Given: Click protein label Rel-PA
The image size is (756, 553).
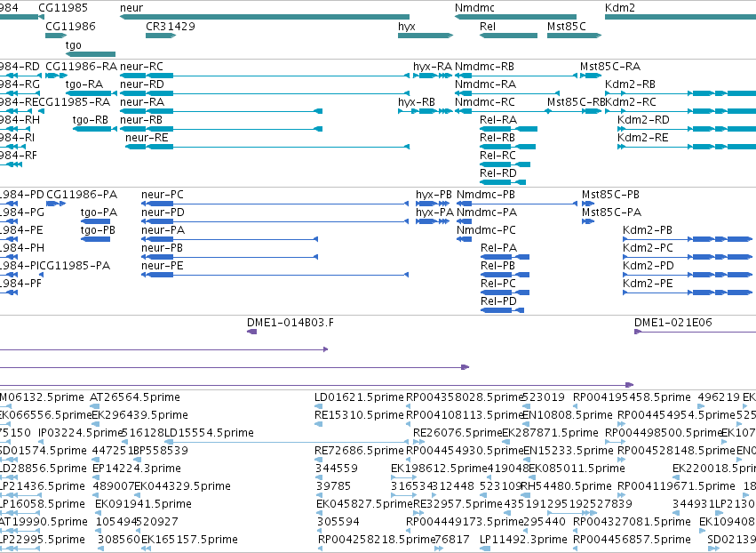Looking at the screenshot, I should pyautogui.click(x=498, y=249).
